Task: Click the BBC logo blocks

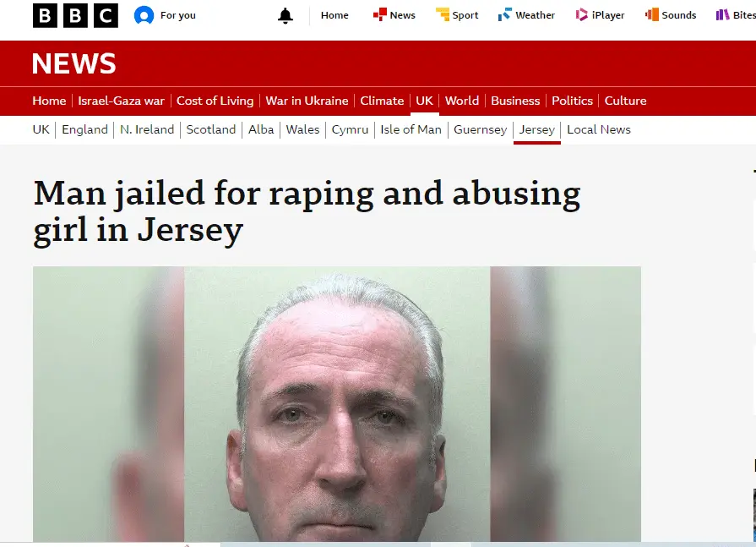Action: tap(75, 15)
